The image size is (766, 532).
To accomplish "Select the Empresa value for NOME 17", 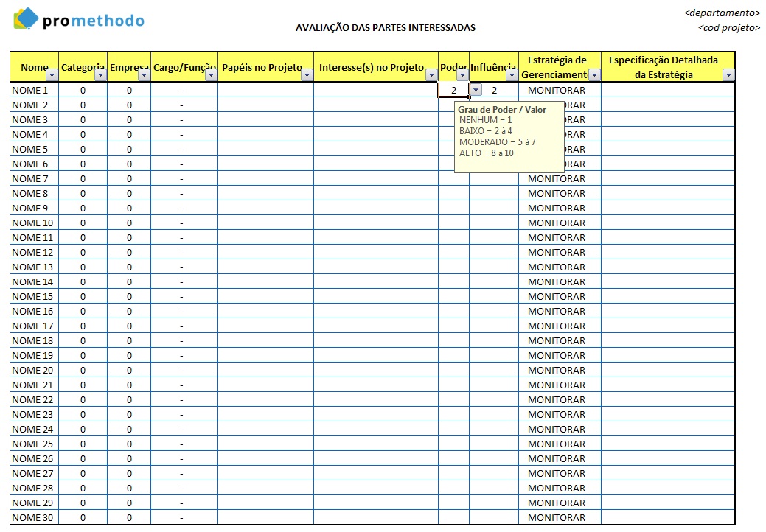I will pos(129,326).
